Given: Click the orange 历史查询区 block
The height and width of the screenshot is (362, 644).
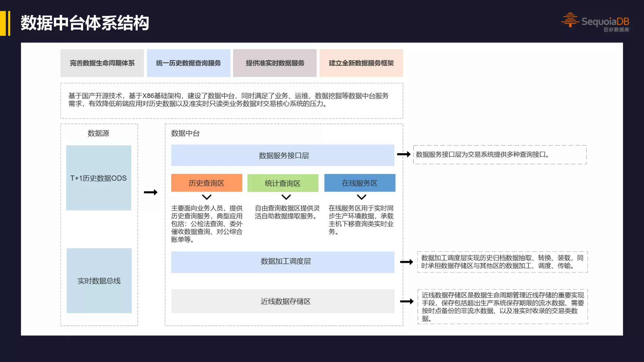Looking at the screenshot, I should coord(207,183).
